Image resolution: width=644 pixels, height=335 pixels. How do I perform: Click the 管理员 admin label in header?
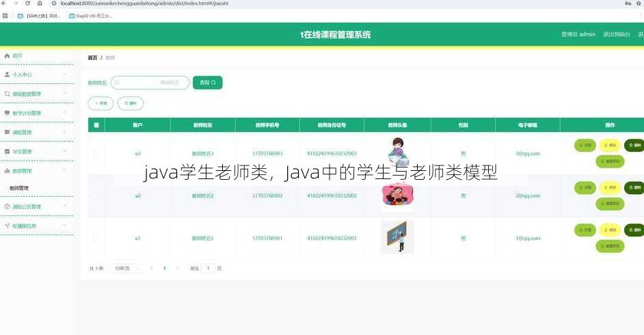coord(578,34)
